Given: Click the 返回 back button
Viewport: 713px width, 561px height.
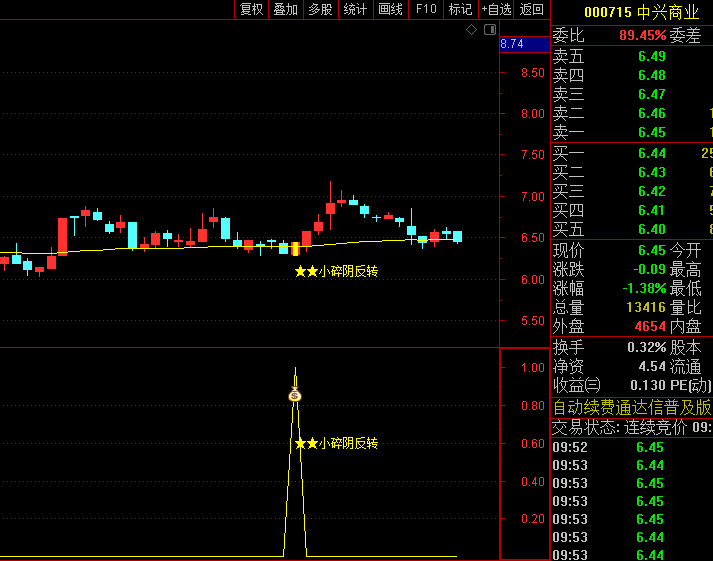Looking at the screenshot, I should point(531,9).
